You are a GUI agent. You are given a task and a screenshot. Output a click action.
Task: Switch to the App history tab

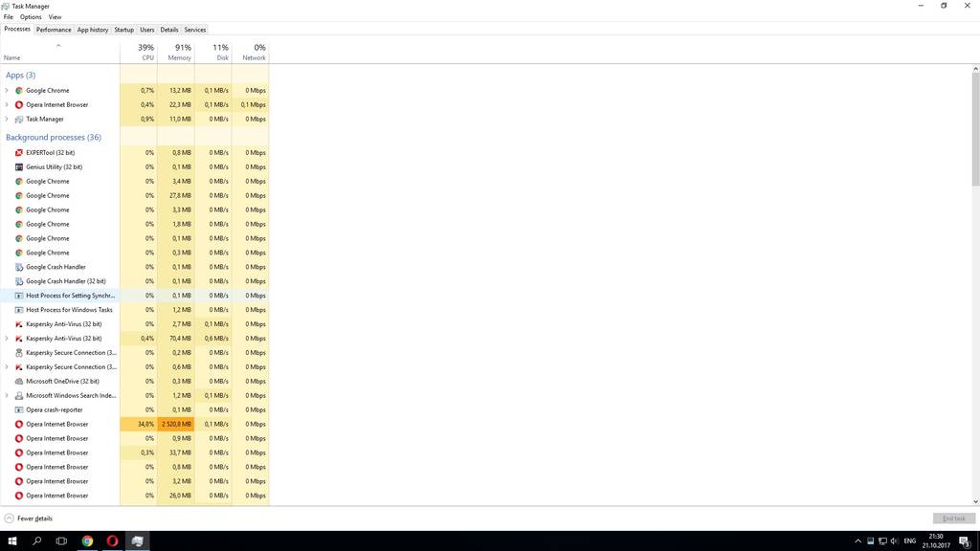[x=93, y=30]
